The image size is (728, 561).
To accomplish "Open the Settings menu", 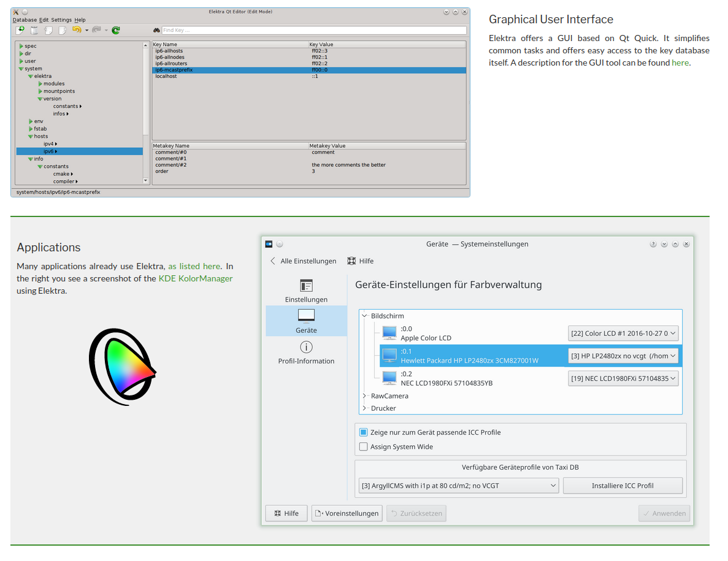I will (x=61, y=20).
